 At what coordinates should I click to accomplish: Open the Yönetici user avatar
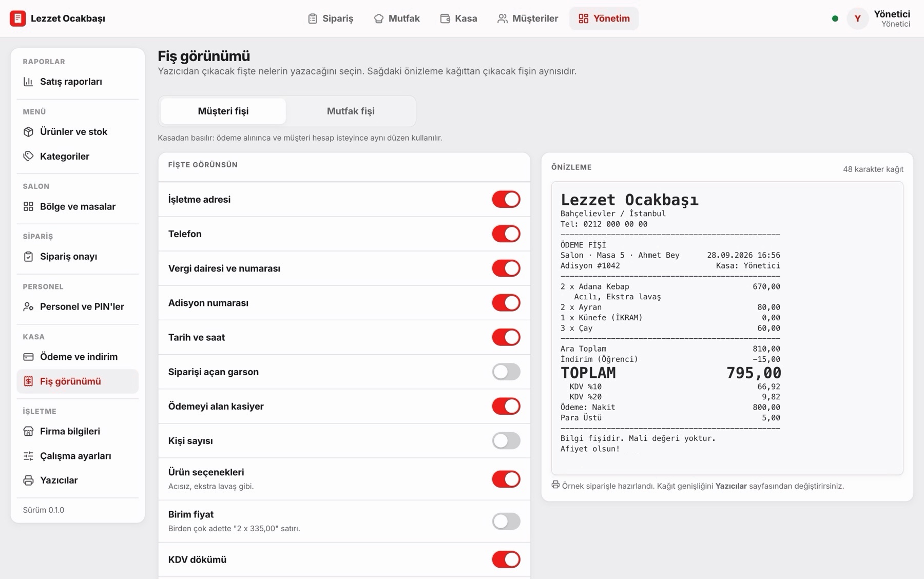pyautogui.click(x=857, y=18)
